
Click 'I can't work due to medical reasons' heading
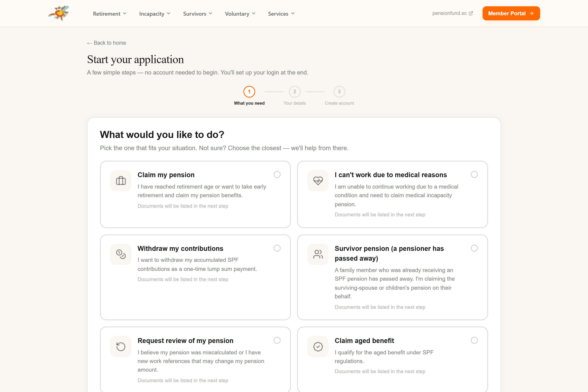click(x=390, y=175)
